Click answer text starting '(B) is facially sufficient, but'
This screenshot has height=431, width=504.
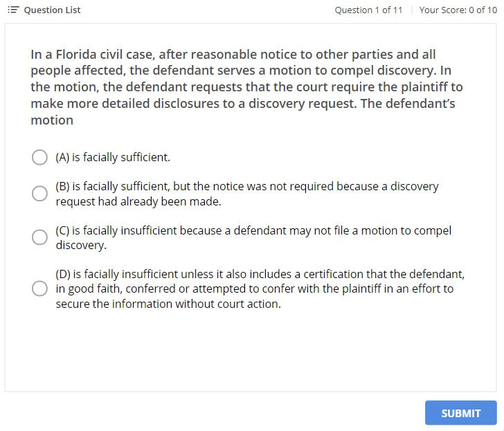tap(247, 187)
